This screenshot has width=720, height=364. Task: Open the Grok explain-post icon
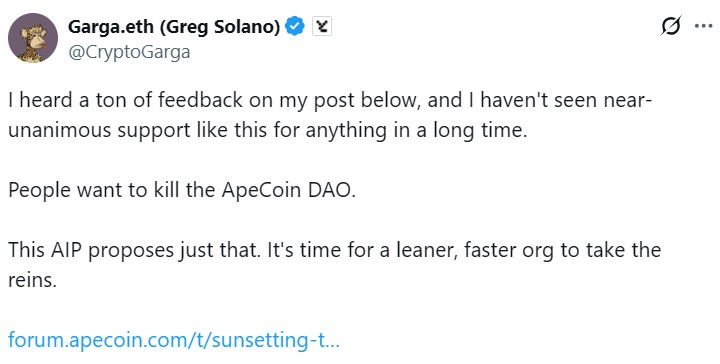tap(671, 26)
